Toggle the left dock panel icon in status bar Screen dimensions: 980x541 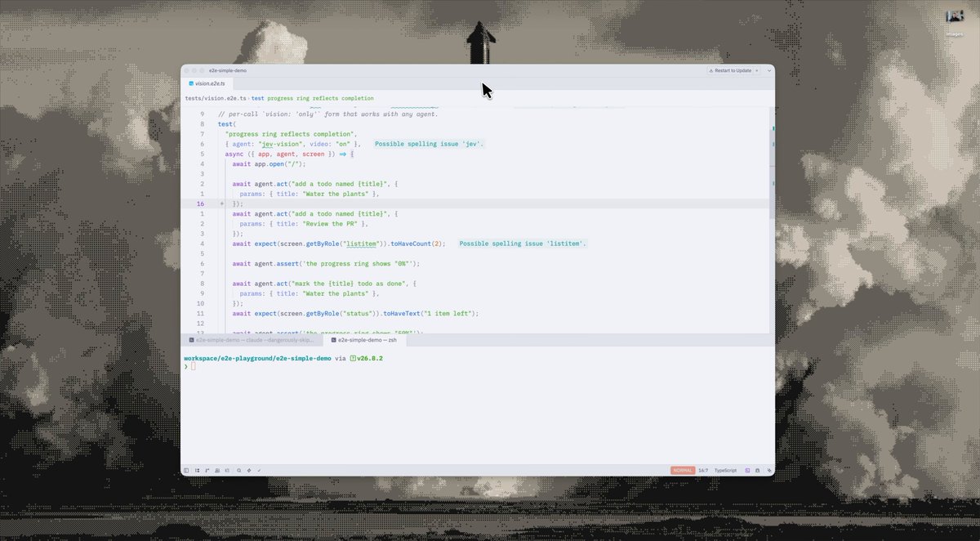tap(186, 470)
